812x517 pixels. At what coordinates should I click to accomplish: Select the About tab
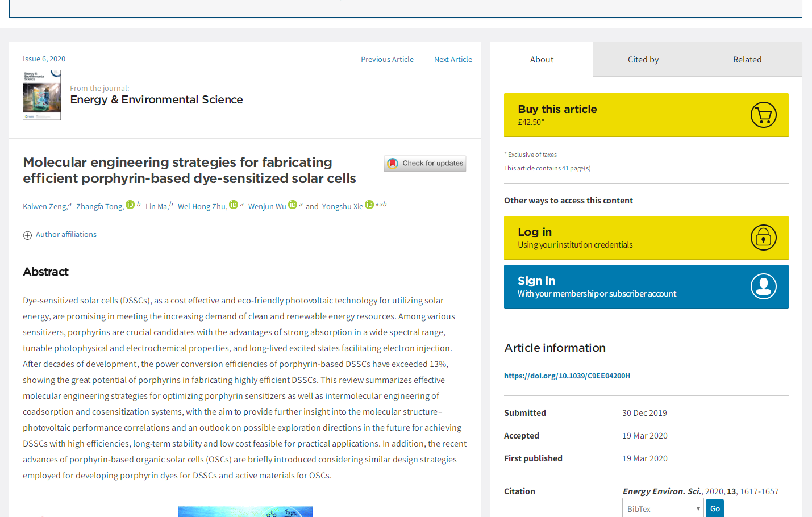[x=542, y=60]
